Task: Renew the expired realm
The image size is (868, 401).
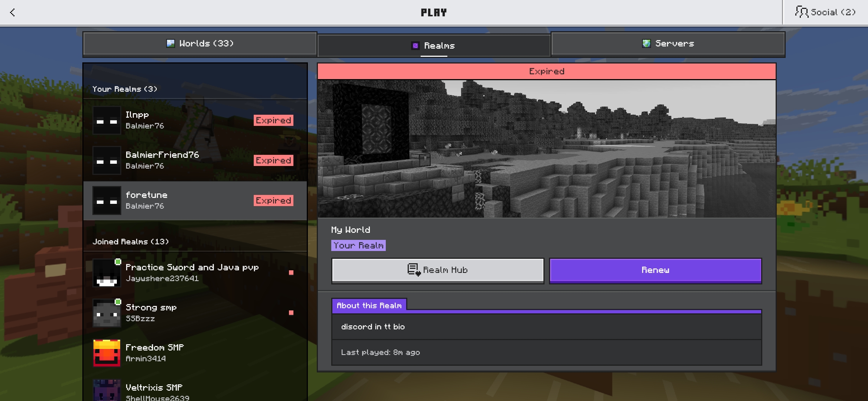Action: point(655,270)
